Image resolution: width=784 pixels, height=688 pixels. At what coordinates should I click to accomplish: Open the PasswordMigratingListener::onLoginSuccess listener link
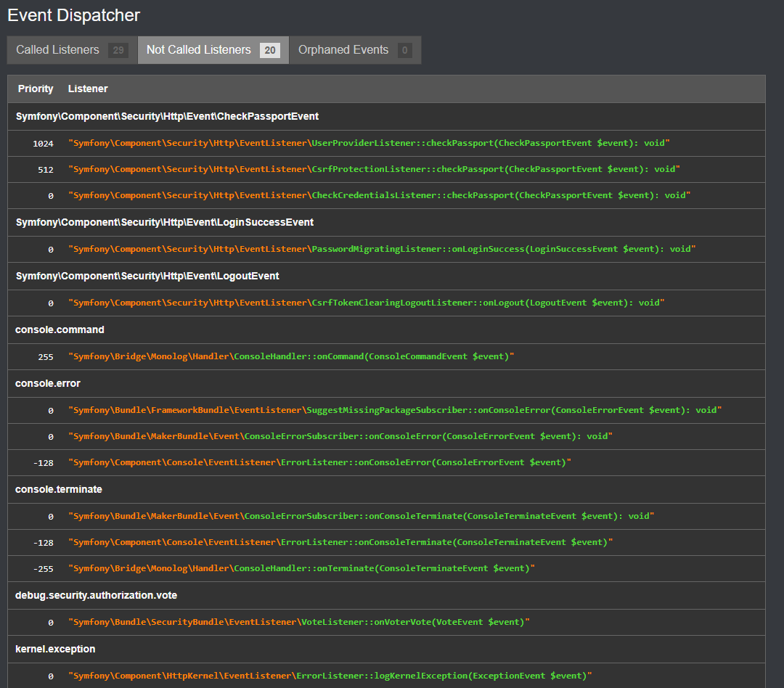(x=382, y=249)
